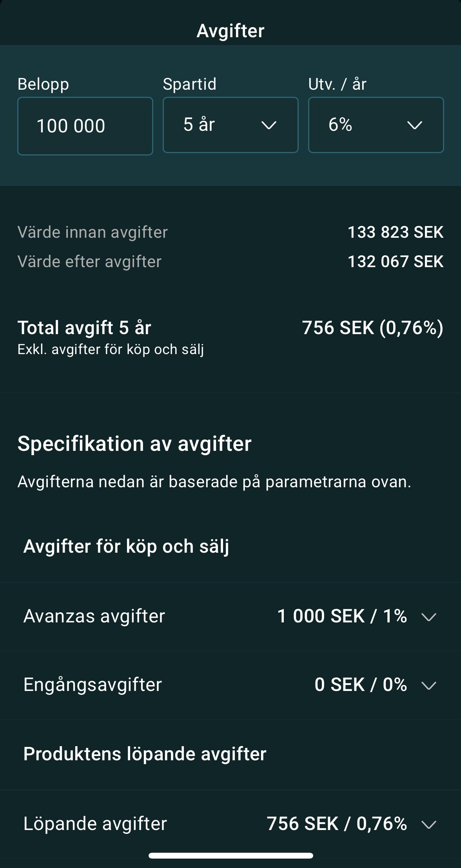This screenshot has height=868, width=461.
Task: Tap the Avgifter page title
Action: pyautogui.click(x=230, y=31)
